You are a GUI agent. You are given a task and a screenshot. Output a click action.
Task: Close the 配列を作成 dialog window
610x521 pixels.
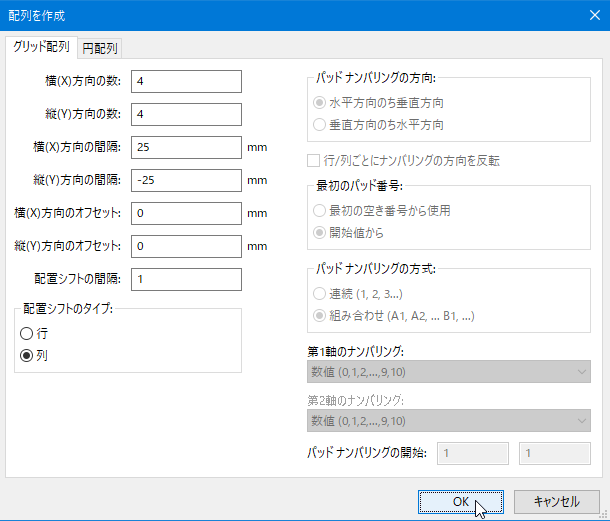(x=594, y=15)
